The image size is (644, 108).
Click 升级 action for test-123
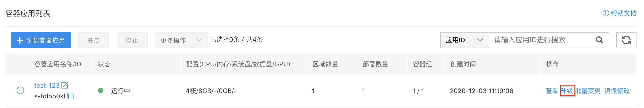(567, 91)
